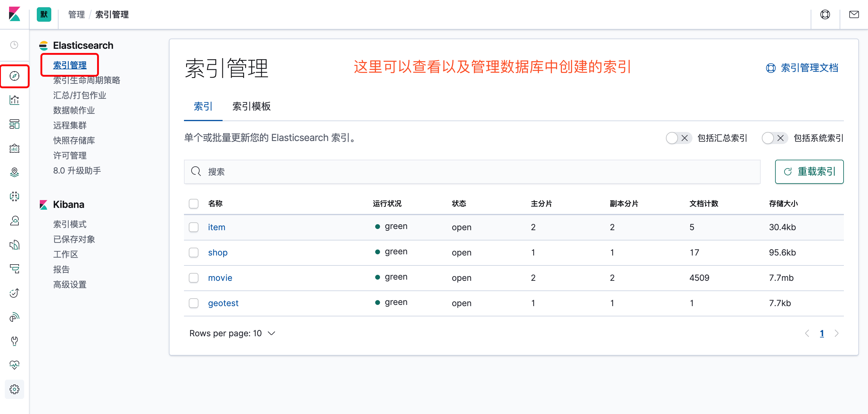Tick the select-all checkbox in table header

pyautogui.click(x=193, y=203)
